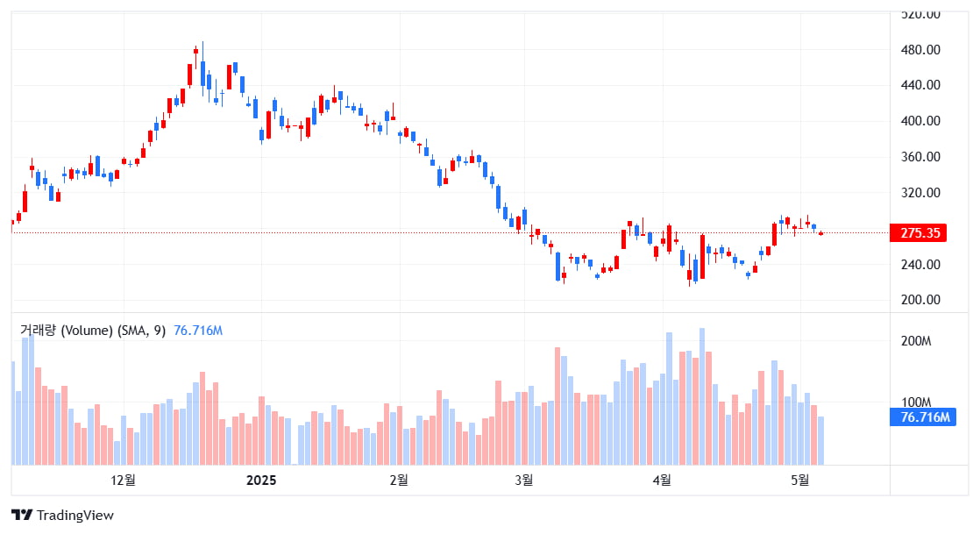Click the 12월 label on the time axis
This screenshot has height=534, width=980.
pos(123,481)
